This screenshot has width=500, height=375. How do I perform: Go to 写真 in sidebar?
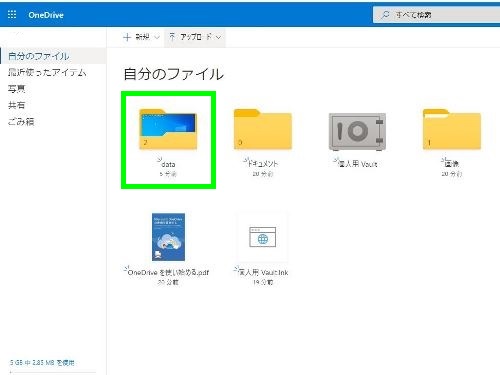pos(16,89)
